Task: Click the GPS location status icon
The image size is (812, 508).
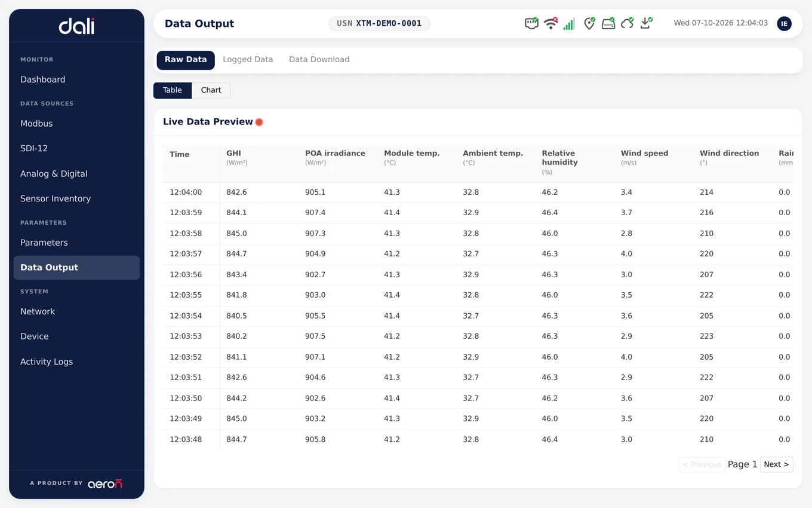Action: coord(589,23)
